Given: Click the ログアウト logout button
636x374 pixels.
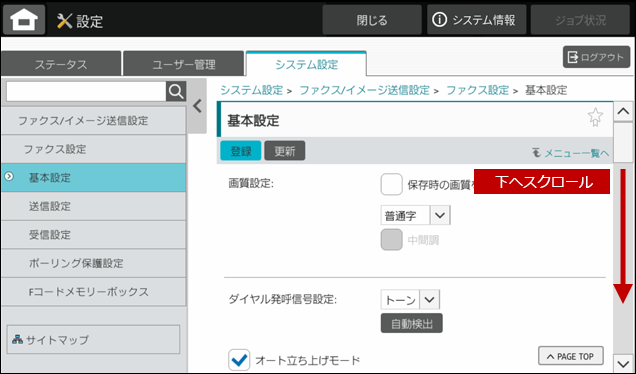Looking at the screenshot, I should pos(596,57).
